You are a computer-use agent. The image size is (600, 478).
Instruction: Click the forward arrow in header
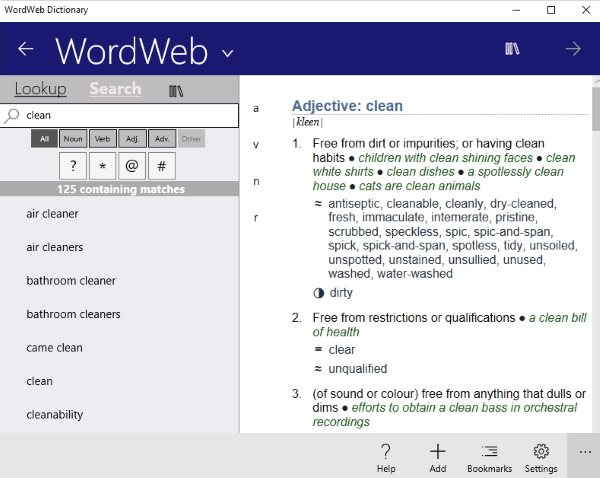tap(573, 49)
